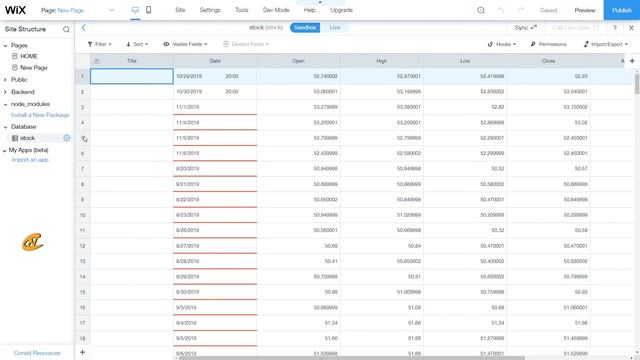Viewport: 640px width, 360px height.
Task: Open the Dev Mode menu
Action: [x=276, y=10]
